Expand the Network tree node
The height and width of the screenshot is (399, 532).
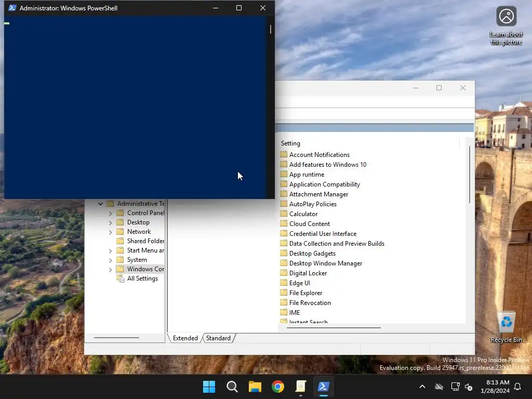[110, 232]
